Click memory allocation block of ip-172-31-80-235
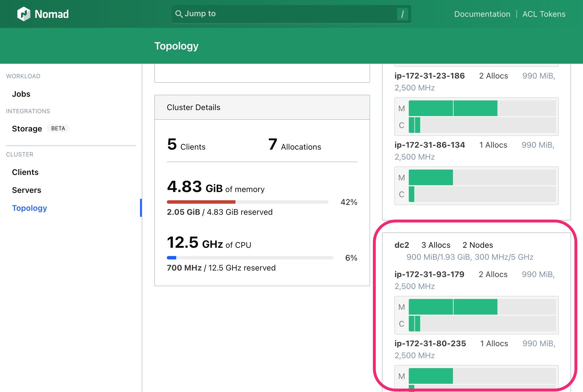The width and height of the screenshot is (583, 392). pos(431,376)
